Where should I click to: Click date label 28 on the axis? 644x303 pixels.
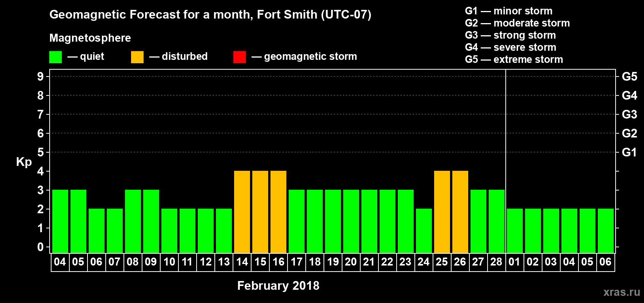tap(496, 262)
